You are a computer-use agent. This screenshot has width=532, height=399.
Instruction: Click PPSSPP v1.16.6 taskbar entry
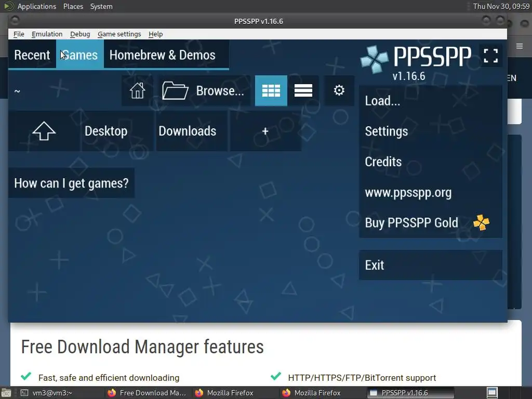coord(410,393)
